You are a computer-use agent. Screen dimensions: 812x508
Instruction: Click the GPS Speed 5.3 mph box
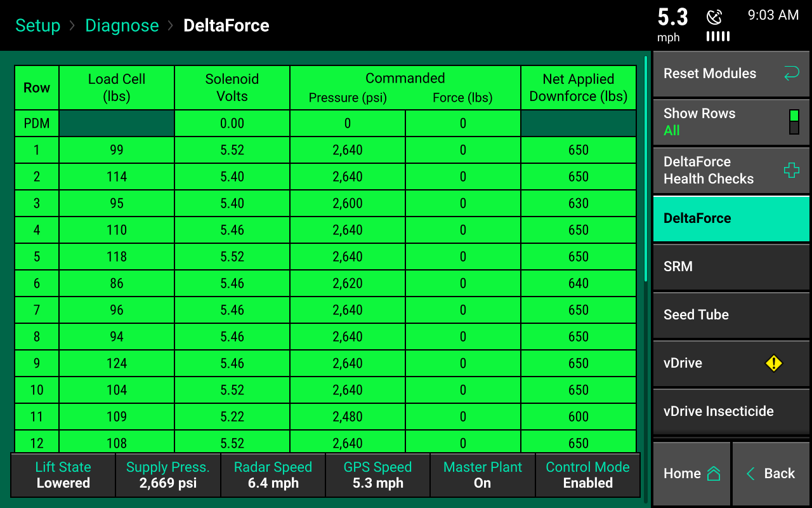pos(377,475)
